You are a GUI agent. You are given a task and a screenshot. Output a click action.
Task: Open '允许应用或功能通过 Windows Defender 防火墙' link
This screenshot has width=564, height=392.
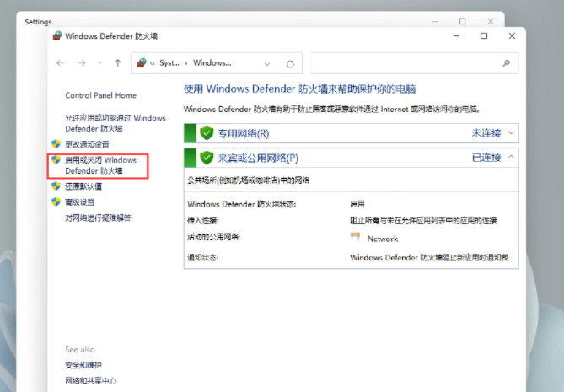115,123
